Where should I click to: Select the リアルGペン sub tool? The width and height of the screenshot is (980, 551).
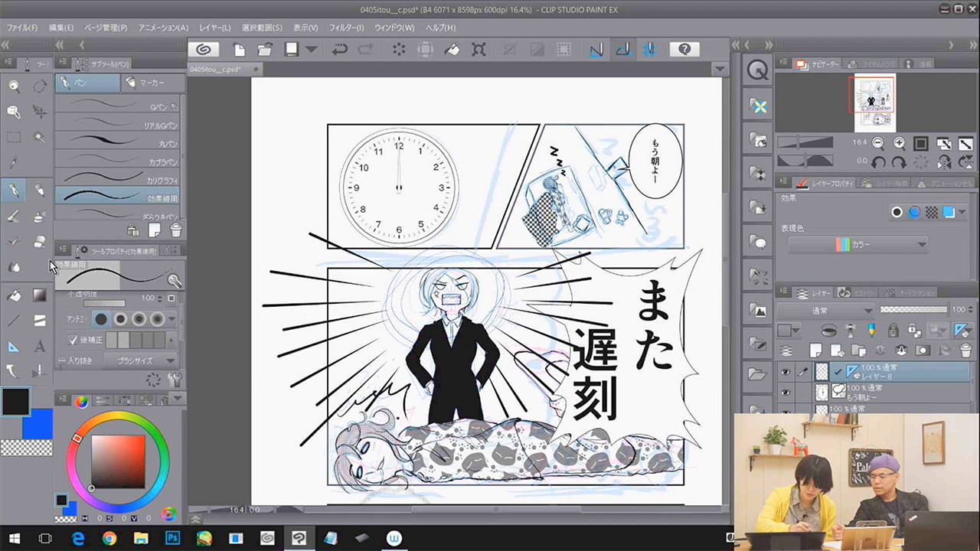(x=118, y=123)
